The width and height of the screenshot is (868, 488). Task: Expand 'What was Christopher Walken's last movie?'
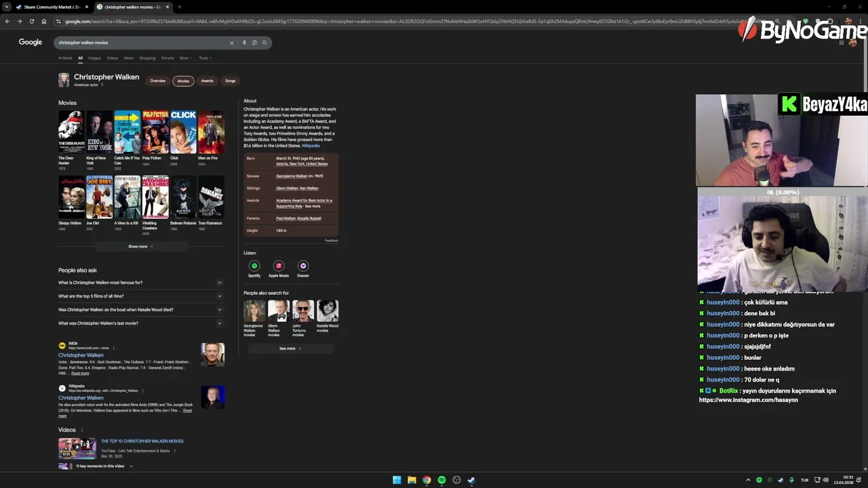coord(141,323)
